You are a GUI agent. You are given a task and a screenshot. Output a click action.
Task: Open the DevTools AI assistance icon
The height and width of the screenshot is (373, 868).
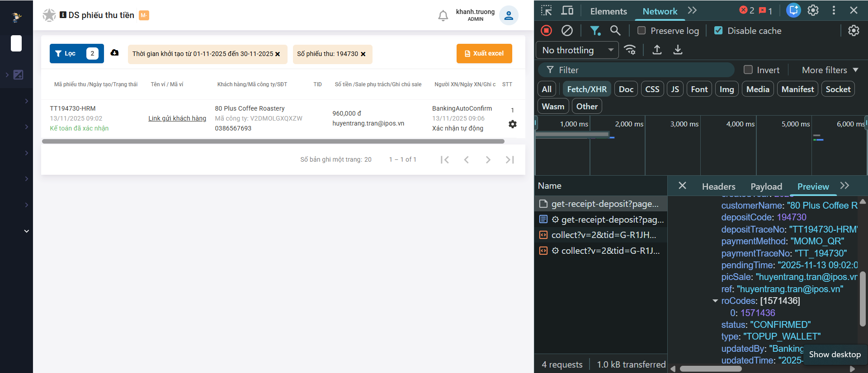pos(793,10)
